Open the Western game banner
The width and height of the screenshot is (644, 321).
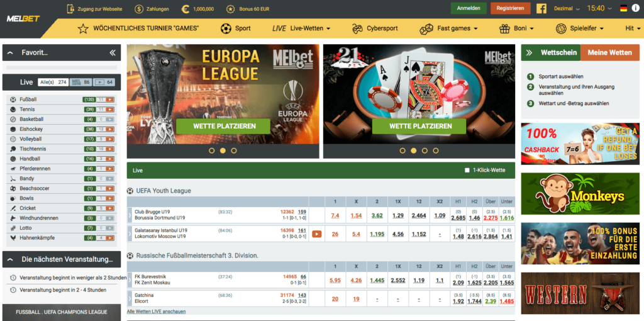[x=580, y=293]
